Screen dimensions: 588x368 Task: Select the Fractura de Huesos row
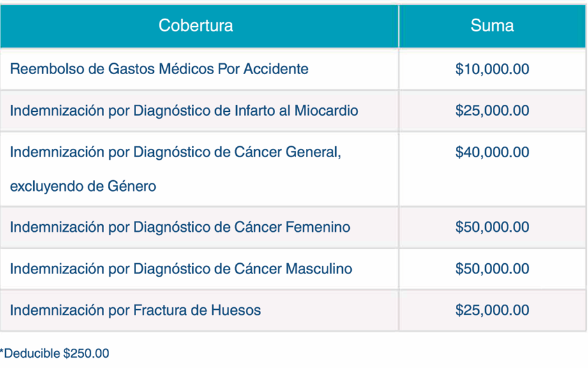(135, 310)
